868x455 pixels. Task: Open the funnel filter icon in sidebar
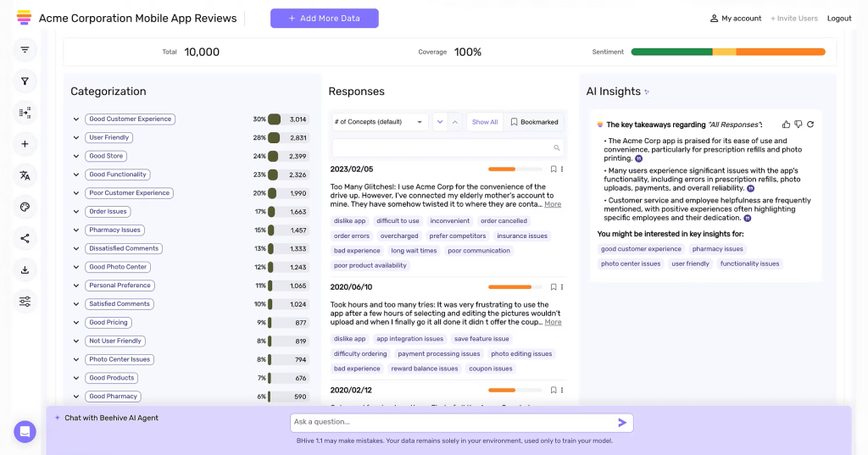(x=25, y=81)
